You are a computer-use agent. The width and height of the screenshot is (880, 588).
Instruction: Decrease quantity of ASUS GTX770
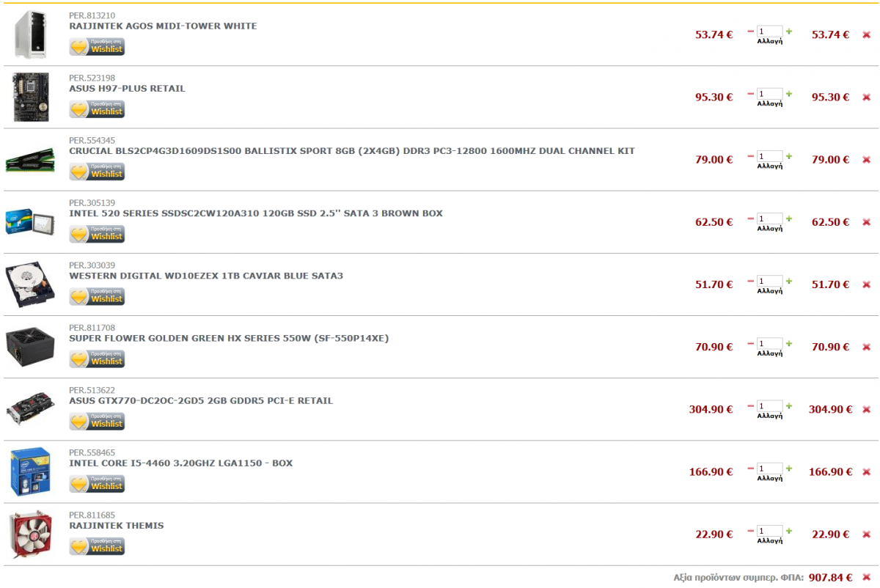click(750, 405)
